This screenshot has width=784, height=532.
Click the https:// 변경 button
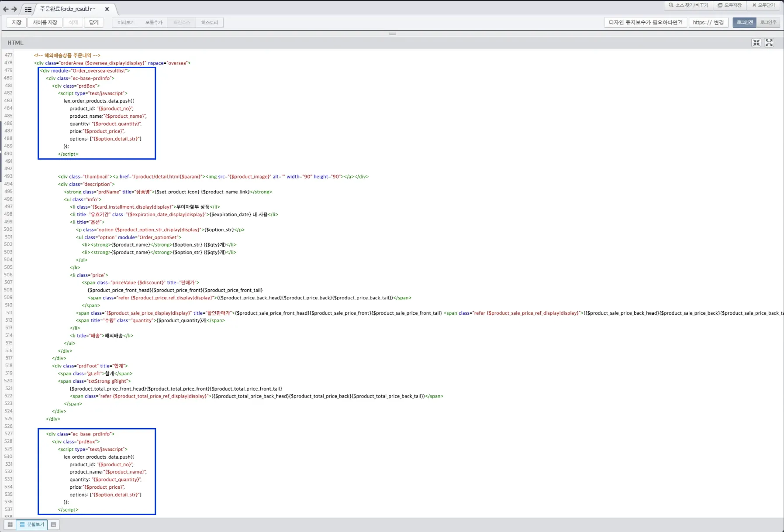[x=708, y=22]
